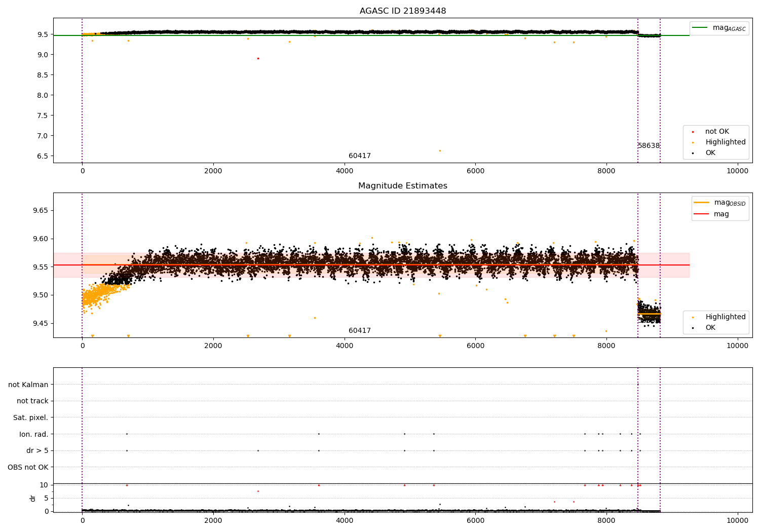Click the red marker beside 'not OK' legend

[693, 132]
